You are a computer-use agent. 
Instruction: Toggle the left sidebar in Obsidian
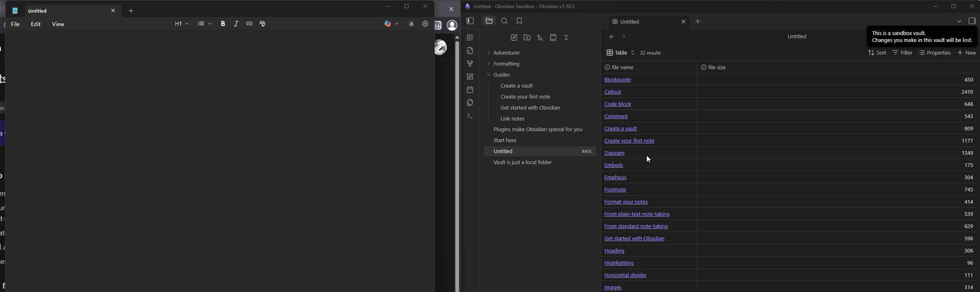(470, 21)
